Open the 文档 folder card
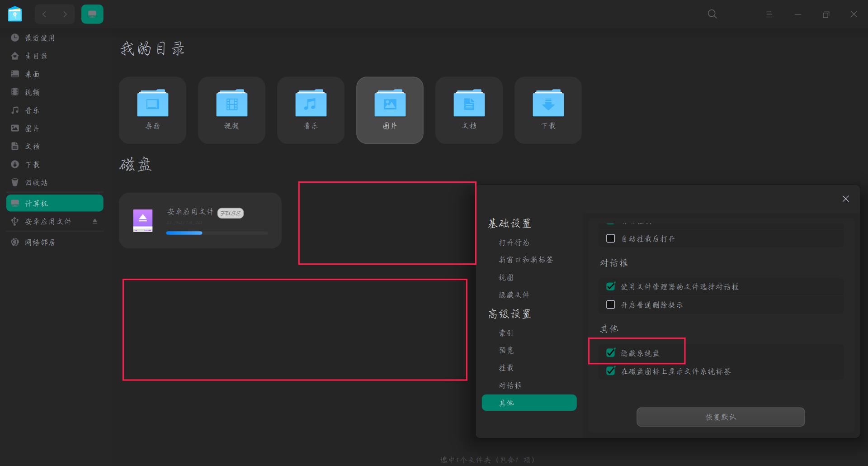 click(469, 110)
